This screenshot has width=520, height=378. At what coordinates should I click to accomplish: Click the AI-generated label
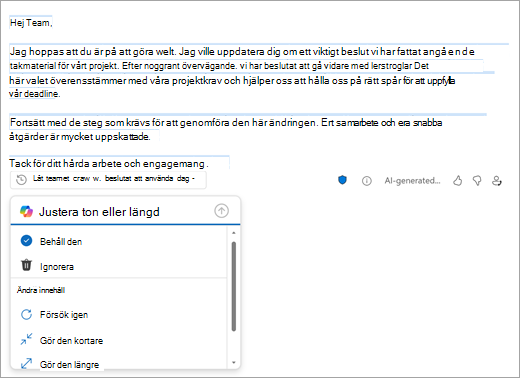(x=412, y=181)
